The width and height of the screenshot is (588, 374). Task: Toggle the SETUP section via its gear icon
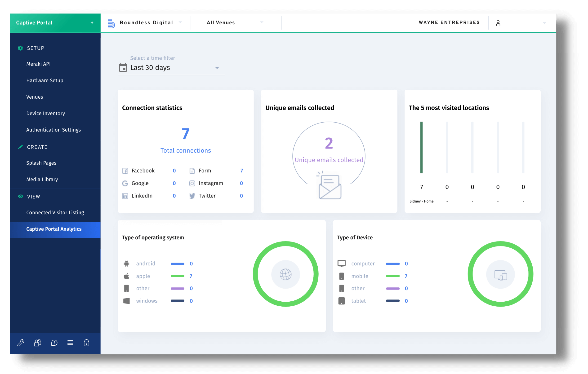21,48
